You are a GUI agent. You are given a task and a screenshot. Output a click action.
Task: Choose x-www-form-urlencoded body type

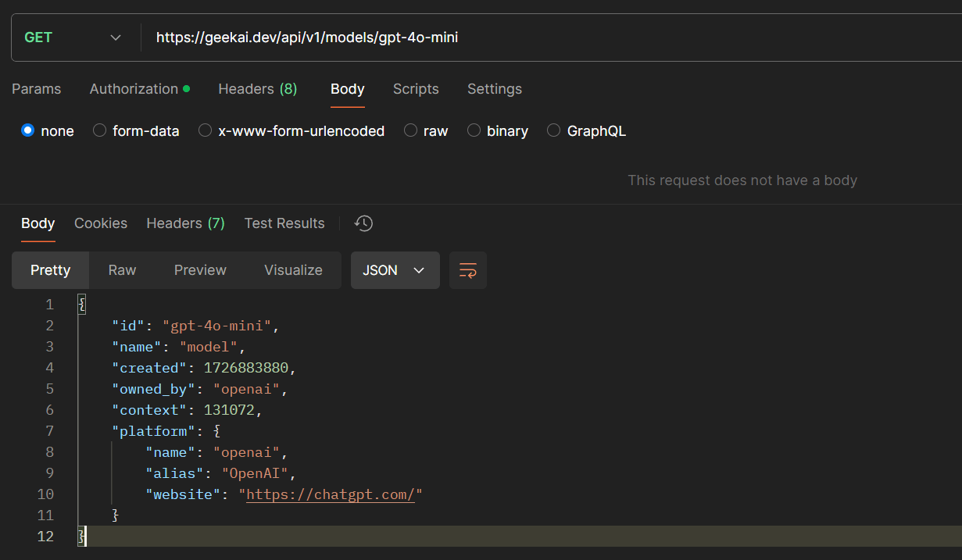[205, 130]
